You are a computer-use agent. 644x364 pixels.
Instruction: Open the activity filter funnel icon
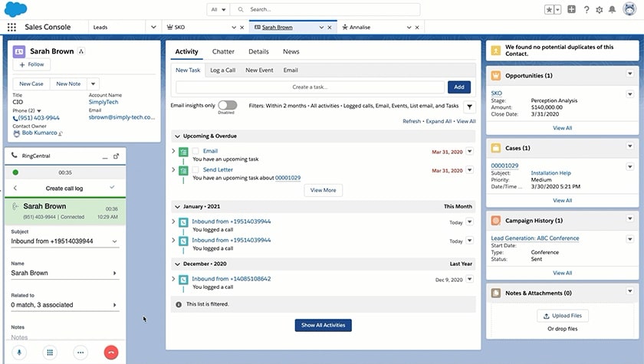(x=469, y=107)
